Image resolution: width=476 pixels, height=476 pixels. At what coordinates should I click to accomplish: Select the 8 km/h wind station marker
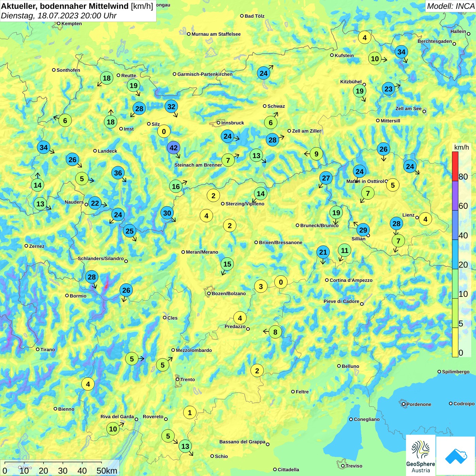(275, 332)
